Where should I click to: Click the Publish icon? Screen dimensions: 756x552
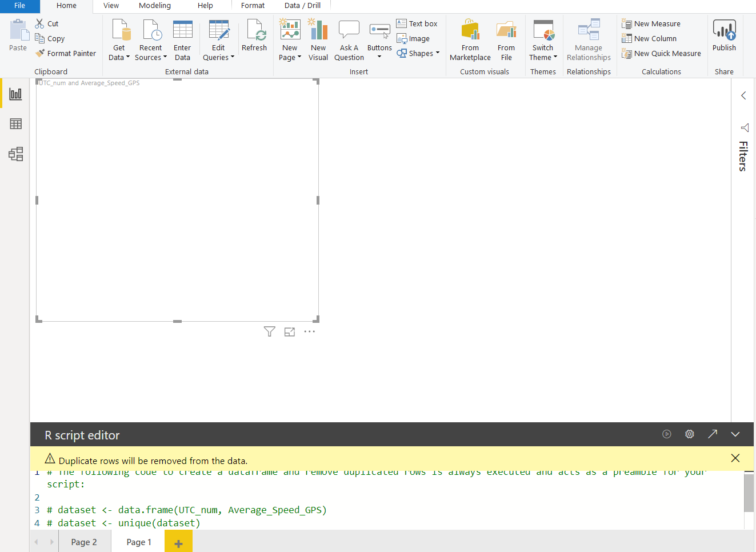[x=725, y=30]
